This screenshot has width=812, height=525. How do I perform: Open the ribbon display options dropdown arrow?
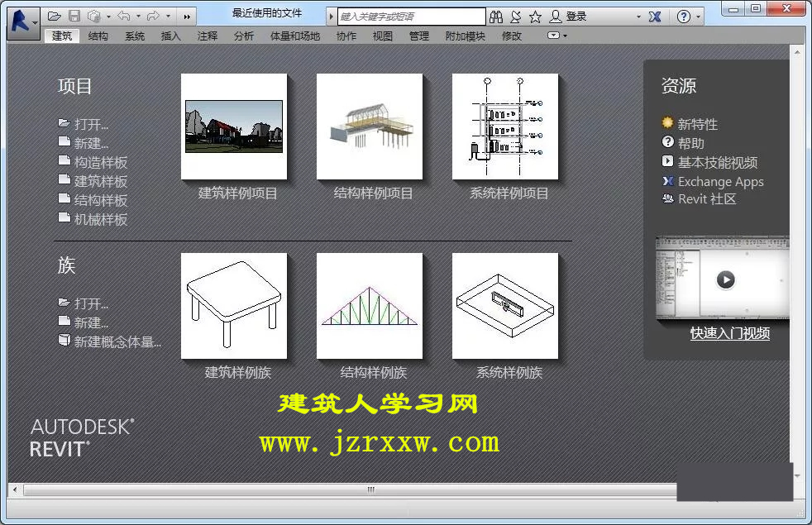565,36
